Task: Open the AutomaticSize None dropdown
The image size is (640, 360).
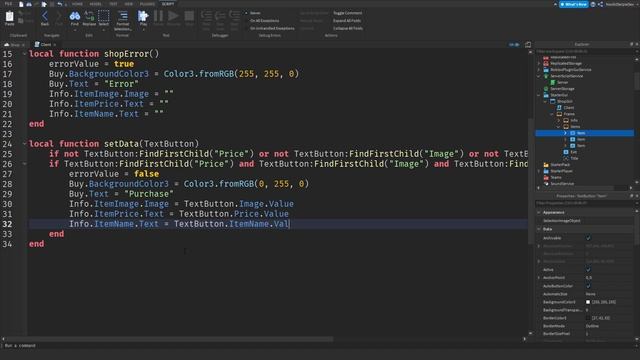Action: 608,294
